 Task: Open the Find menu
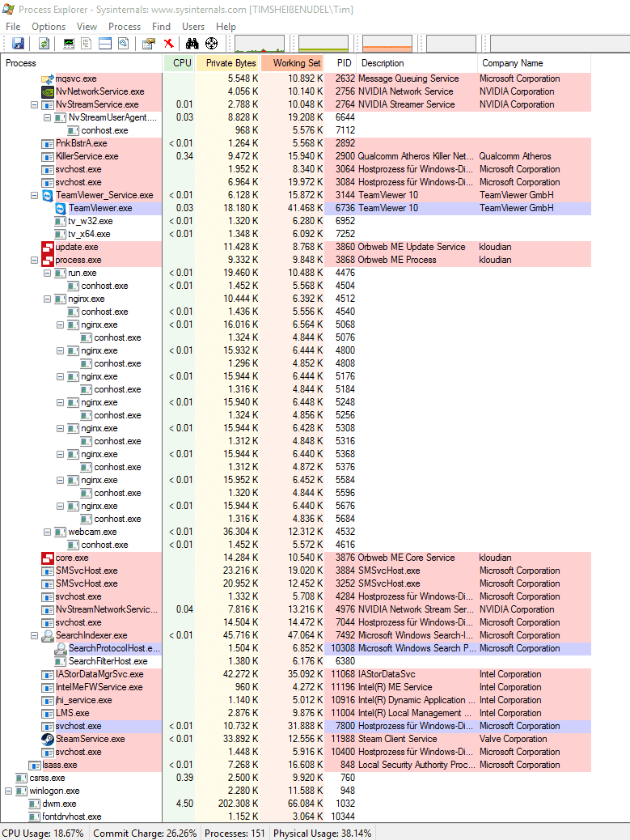[161, 26]
